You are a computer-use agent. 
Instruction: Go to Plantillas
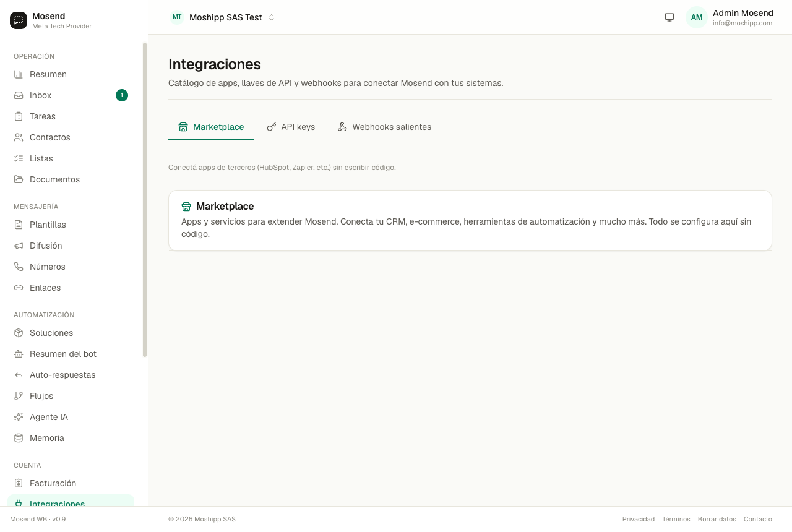click(x=71, y=225)
